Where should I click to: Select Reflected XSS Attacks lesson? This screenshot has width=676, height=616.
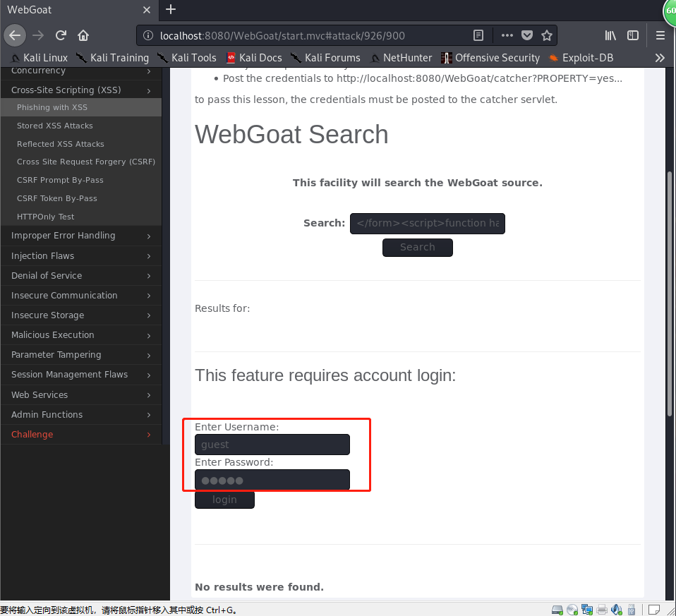point(81,144)
